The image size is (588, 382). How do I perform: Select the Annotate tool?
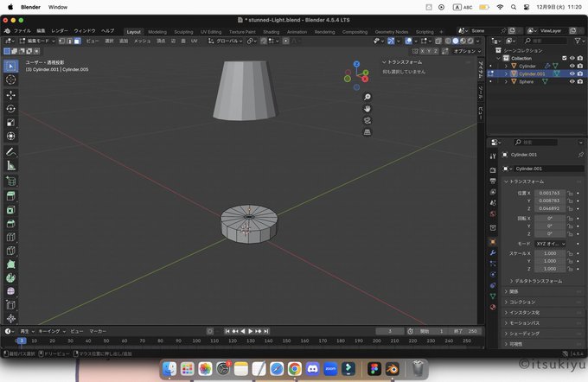tap(11, 151)
